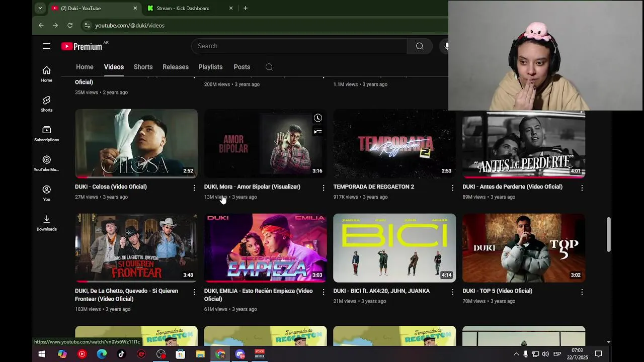
Task: Click Watch later icon on Amor Bipolar thumbnail
Action: tap(318, 118)
